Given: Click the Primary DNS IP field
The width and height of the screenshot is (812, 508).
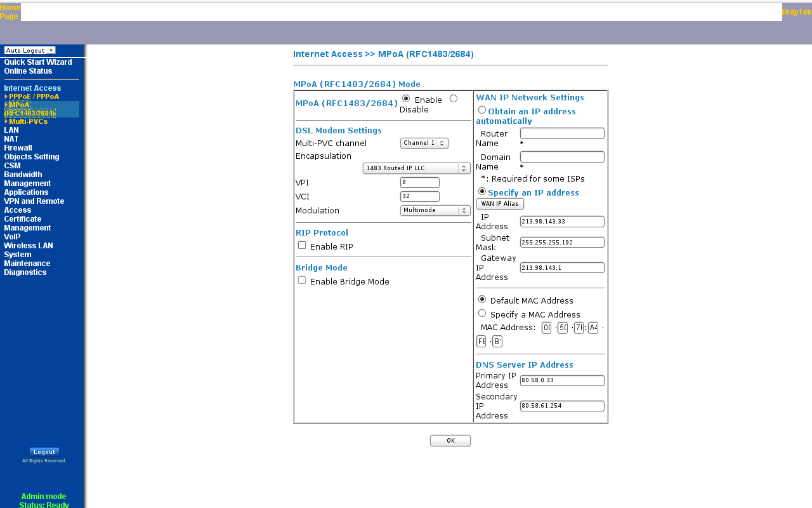Looking at the screenshot, I should pos(562,380).
